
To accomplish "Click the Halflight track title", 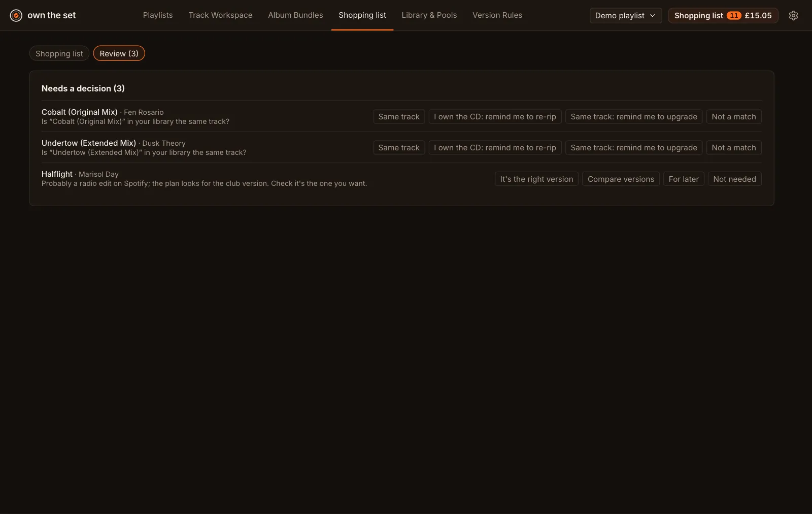I will coord(57,174).
